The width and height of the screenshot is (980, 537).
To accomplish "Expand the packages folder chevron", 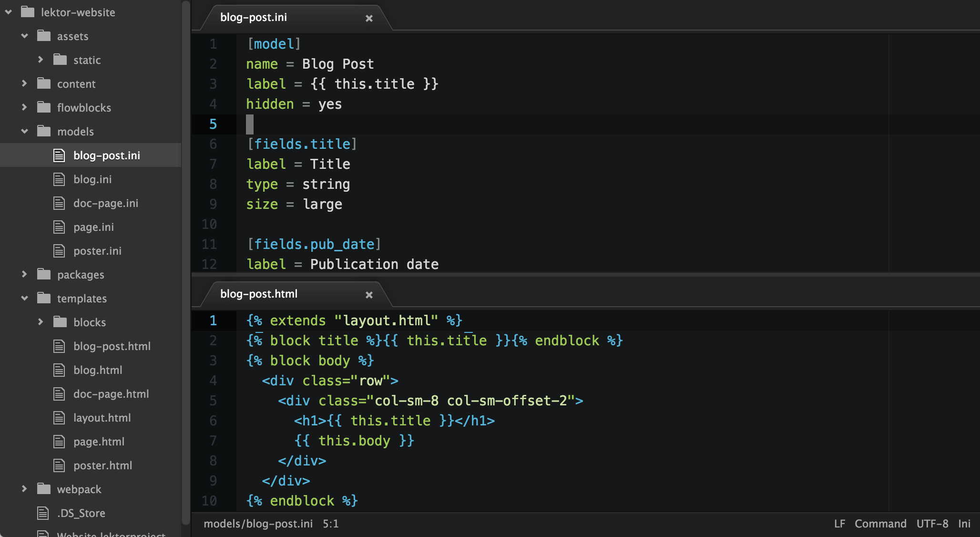I will tap(25, 275).
